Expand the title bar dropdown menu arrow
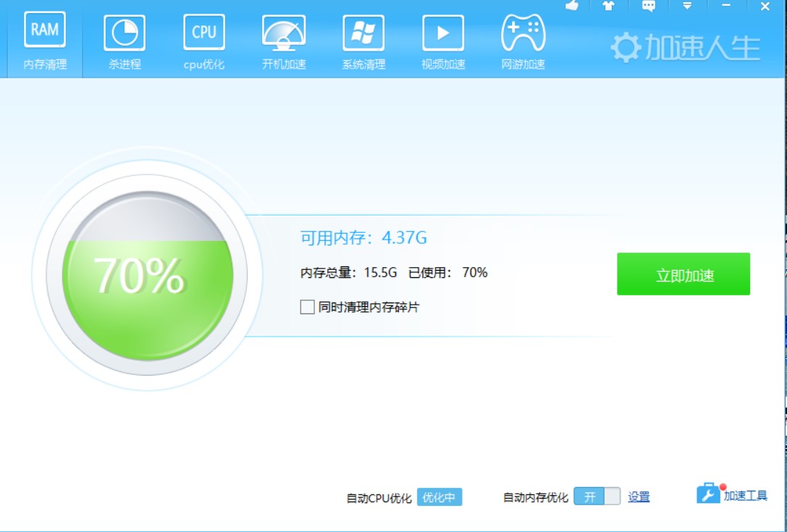This screenshot has height=532, width=787. (x=687, y=6)
